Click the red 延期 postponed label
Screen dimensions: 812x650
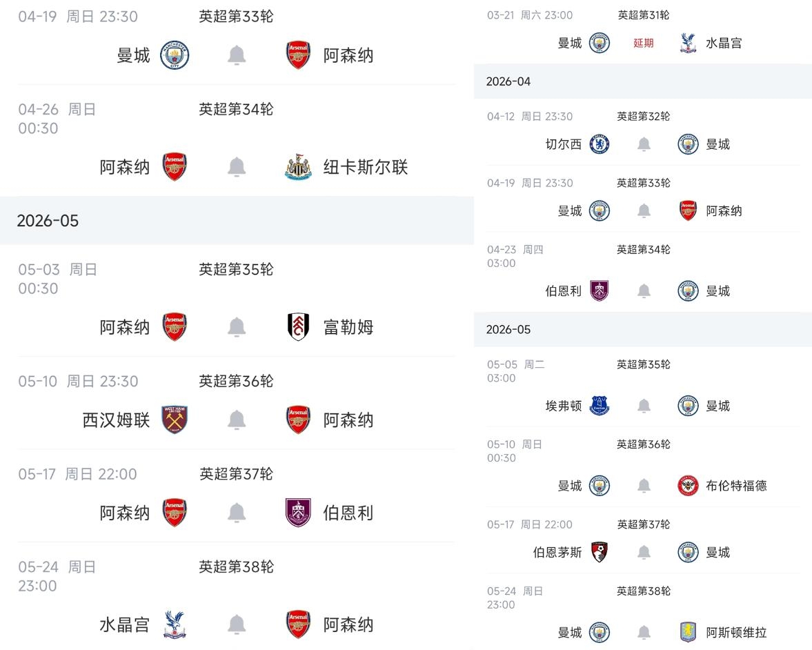pyautogui.click(x=642, y=43)
